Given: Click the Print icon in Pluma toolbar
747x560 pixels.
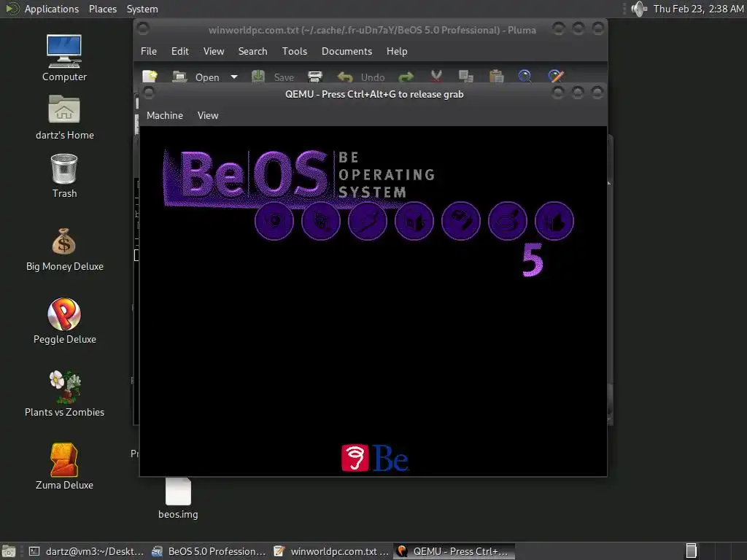Looking at the screenshot, I should coord(315,77).
